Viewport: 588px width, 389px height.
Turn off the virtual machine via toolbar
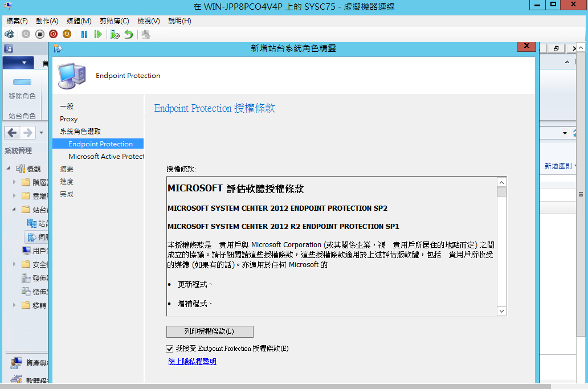(x=40, y=35)
